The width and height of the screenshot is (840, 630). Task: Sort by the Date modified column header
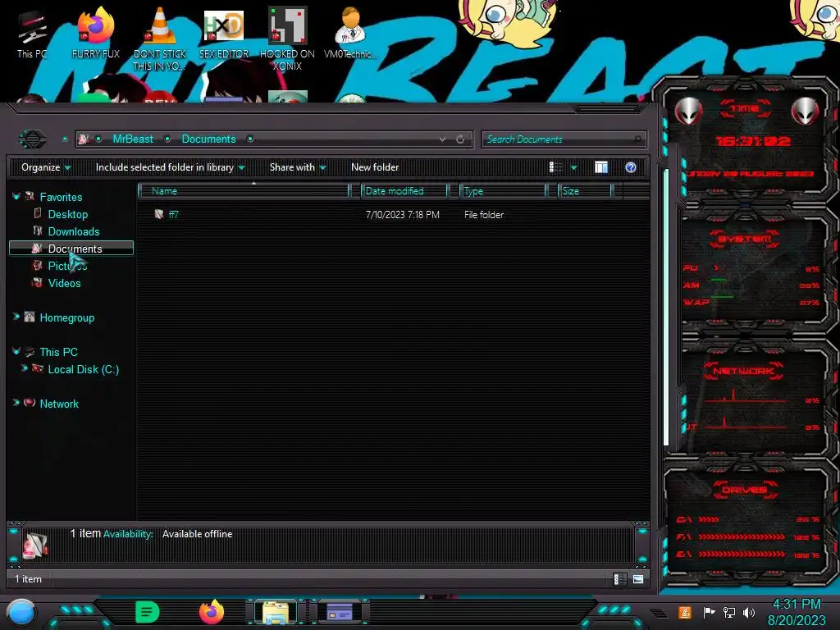tap(404, 190)
